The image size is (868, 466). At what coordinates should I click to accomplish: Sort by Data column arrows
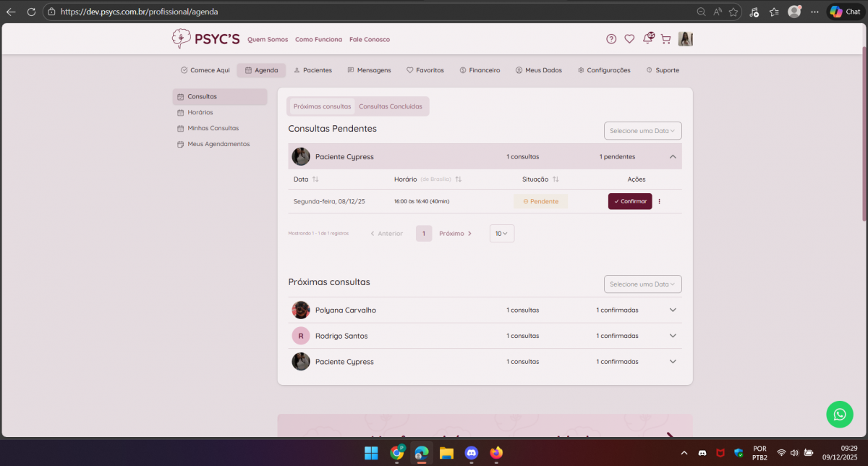click(x=315, y=179)
